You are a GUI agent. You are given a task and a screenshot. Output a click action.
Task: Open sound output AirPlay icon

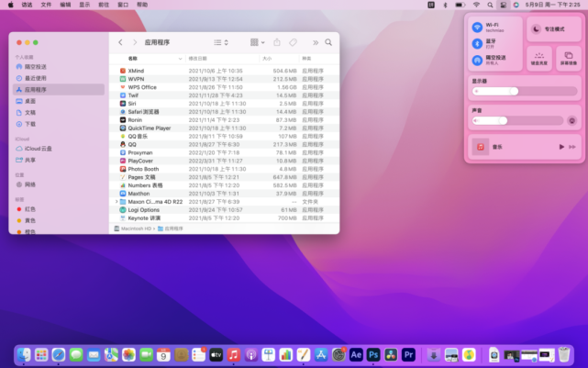pyautogui.click(x=571, y=120)
